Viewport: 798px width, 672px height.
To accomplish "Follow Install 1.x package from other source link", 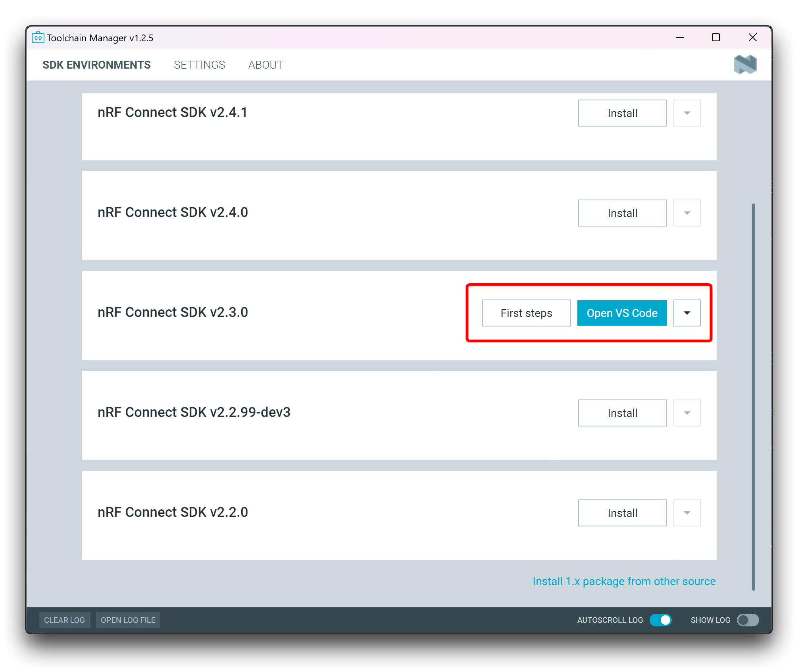I will tap(624, 581).
